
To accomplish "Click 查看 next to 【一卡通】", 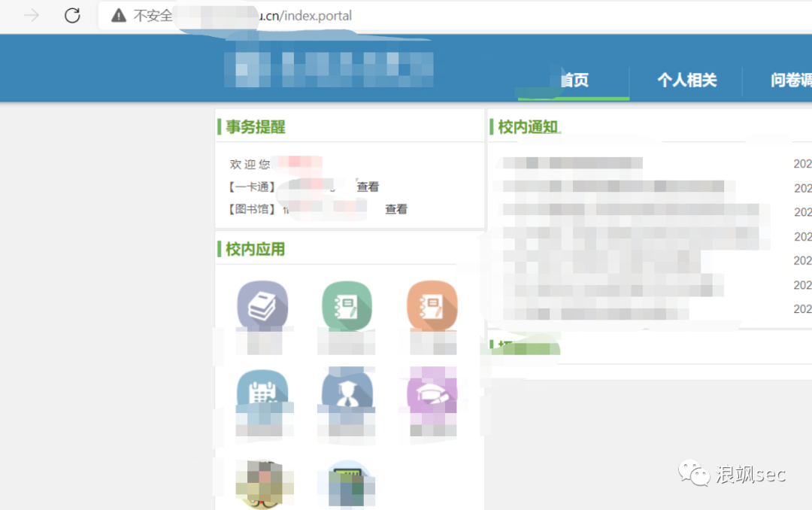I will pos(368,187).
